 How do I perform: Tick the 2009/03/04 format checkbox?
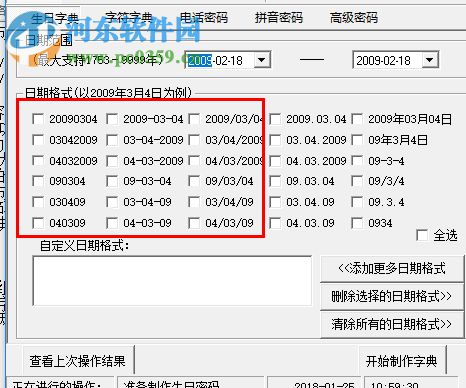(194, 119)
